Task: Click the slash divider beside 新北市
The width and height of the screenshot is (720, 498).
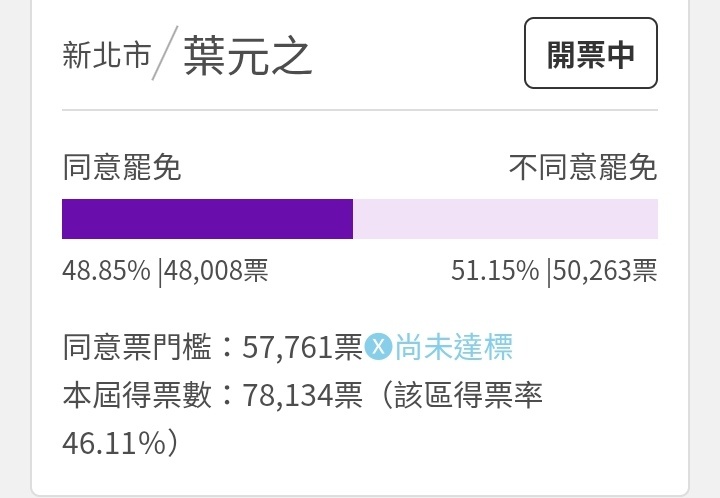Action: [x=164, y=54]
